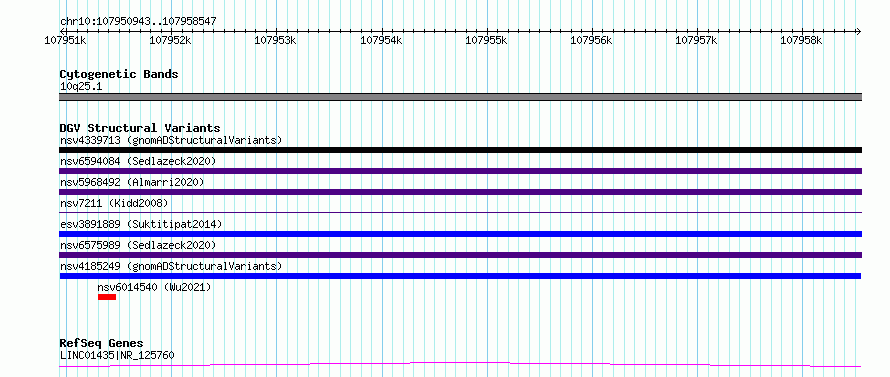Image resolution: width=890 pixels, height=377 pixels.
Task: Click the 107955k ruler tick label
Action: (x=486, y=40)
